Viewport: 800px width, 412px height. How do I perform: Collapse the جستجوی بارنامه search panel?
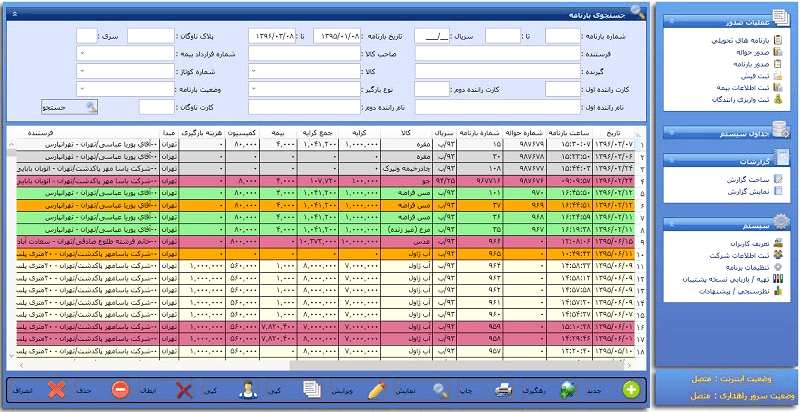pyautogui.click(x=15, y=14)
